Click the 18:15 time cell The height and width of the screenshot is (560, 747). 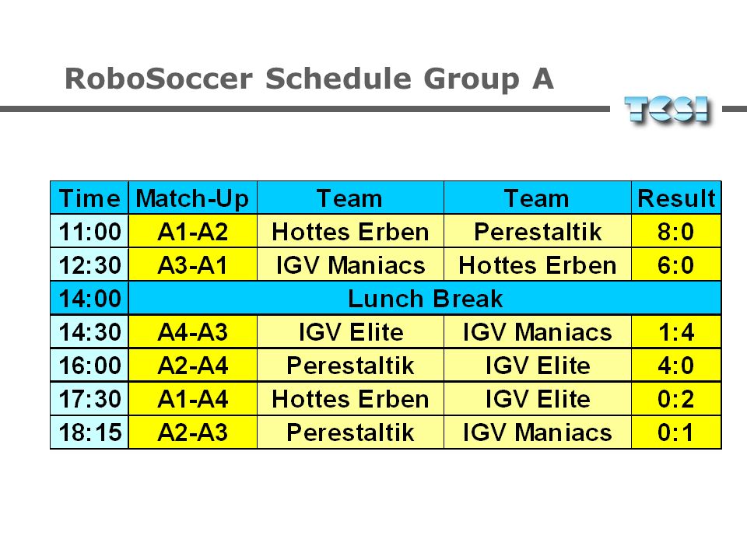(x=89, y=432)
